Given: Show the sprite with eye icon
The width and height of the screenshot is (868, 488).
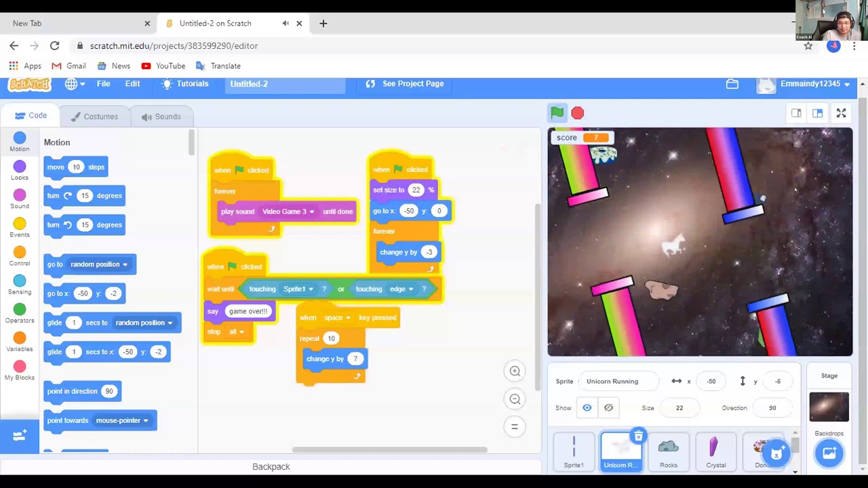Looking at the screenshot, I should point(587,408).
